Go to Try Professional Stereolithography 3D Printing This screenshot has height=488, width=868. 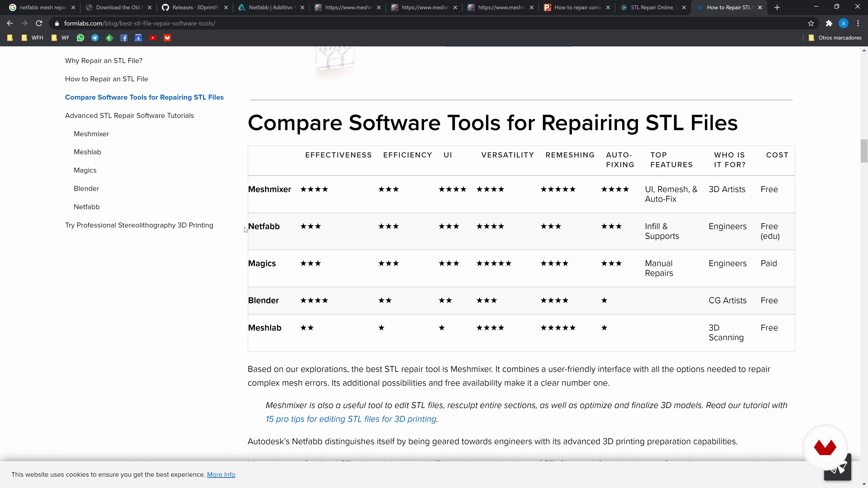[x=139, y=225]
